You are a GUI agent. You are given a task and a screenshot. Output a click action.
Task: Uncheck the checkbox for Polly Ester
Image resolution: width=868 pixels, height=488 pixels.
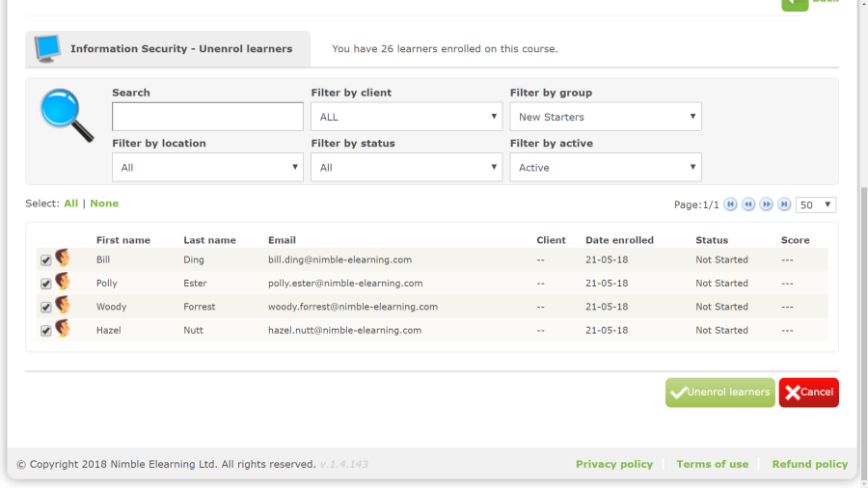pos(45,285)
